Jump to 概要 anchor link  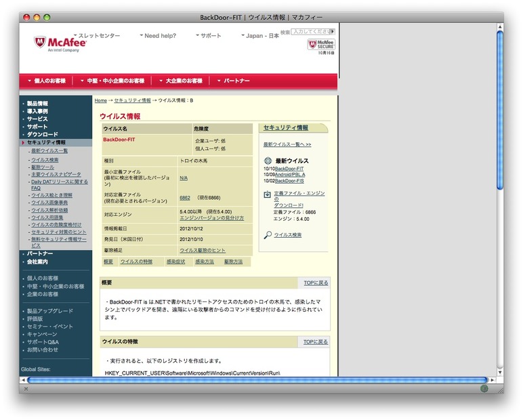(108, 261)
